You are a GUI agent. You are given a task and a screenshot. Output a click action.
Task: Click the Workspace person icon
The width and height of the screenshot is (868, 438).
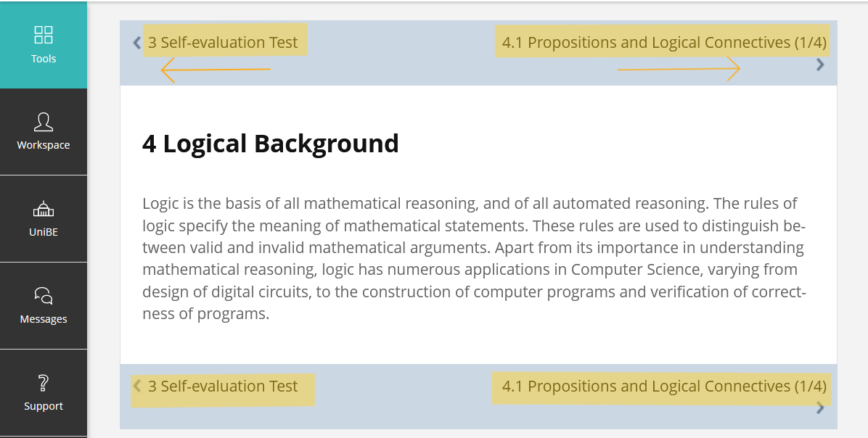point(44,122)
